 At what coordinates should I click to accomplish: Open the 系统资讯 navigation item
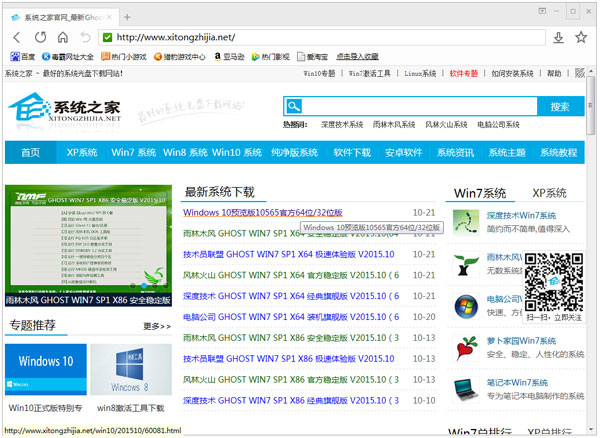tap(455, 152)
